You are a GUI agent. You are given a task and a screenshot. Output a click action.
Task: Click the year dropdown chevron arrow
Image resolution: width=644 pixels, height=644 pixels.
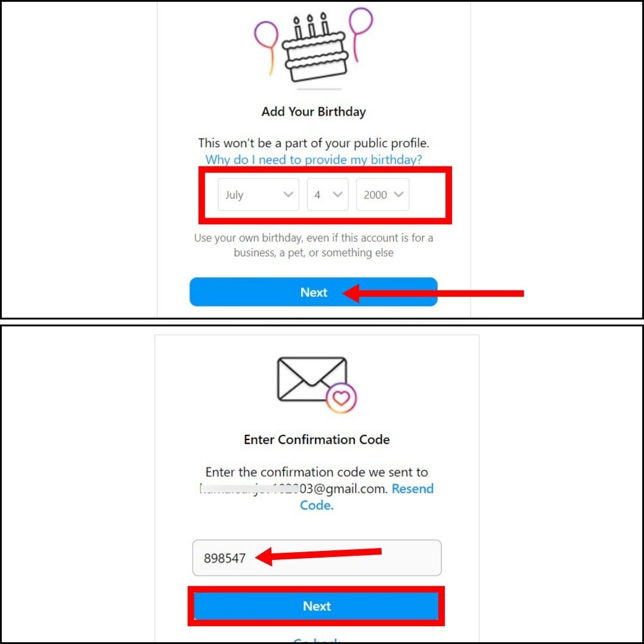click(398, 194)
